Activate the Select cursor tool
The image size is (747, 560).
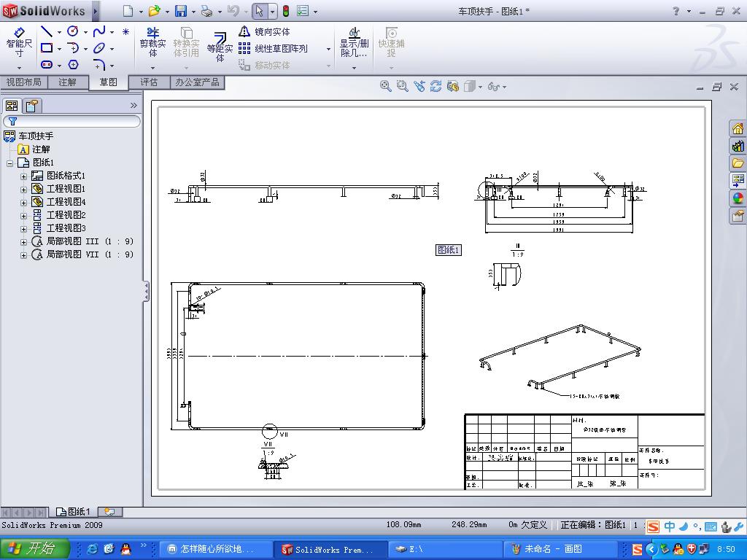(259, 11)
